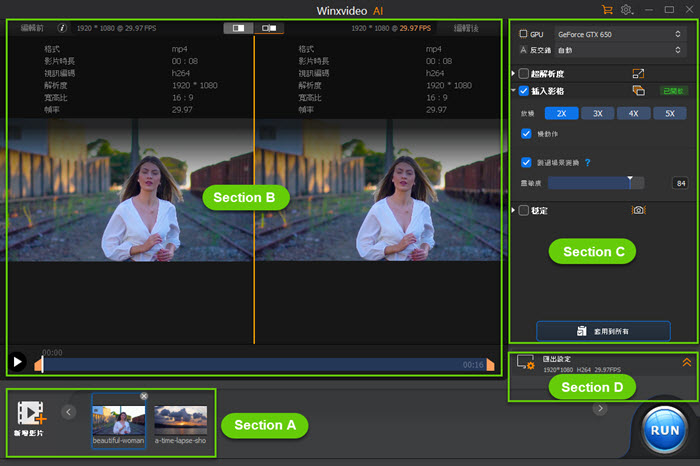Click the 編輯後 after-edit label
Viewport: 700px width, 466px height.
pos(467,28)
